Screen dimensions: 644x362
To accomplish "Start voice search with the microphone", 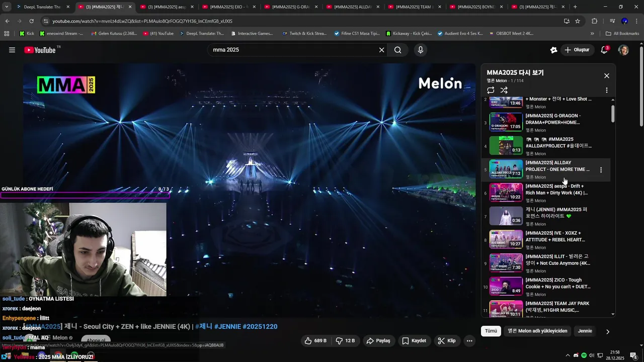I will pos(421,50).
